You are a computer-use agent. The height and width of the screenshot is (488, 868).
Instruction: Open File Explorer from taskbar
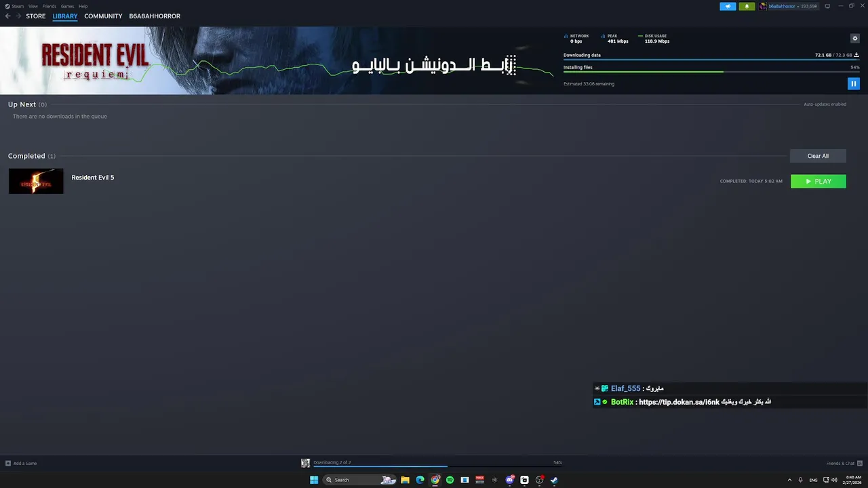point(405,480)
